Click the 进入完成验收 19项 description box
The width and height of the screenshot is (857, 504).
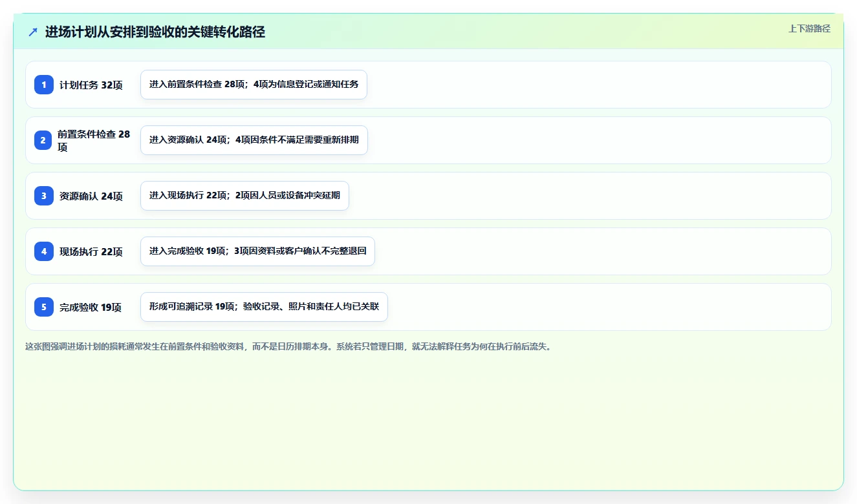(x=257, y=251)
